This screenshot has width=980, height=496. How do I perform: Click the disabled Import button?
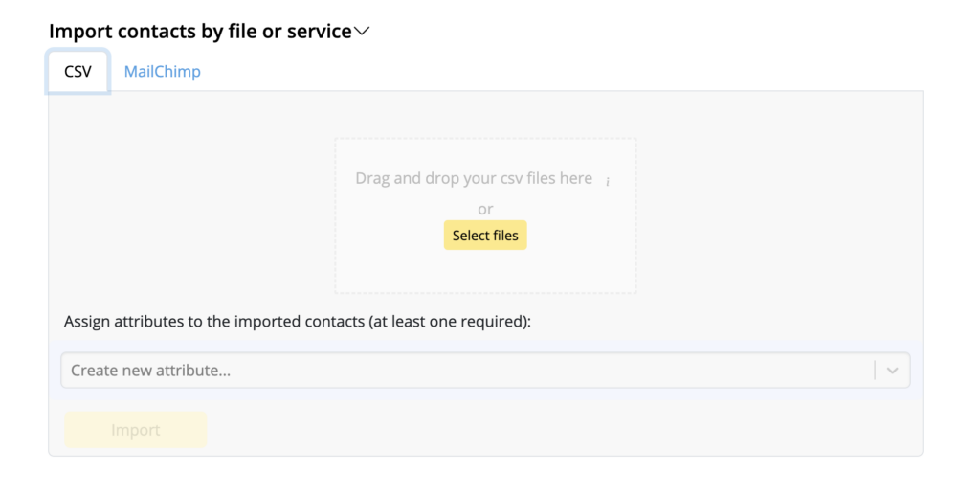(136, 430)
